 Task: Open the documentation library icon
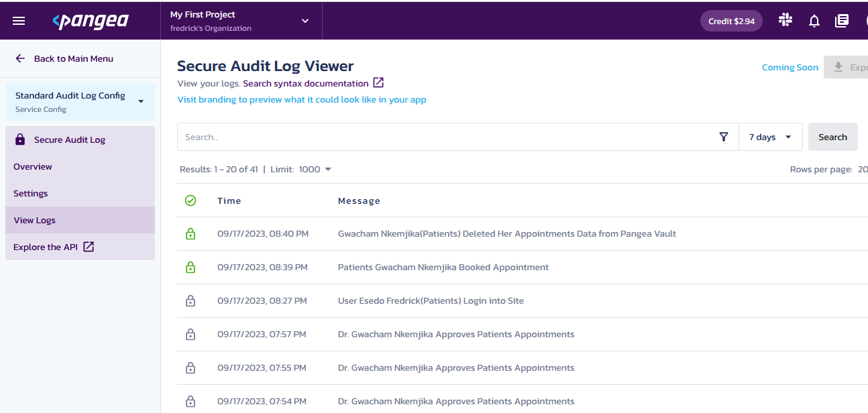842,21
